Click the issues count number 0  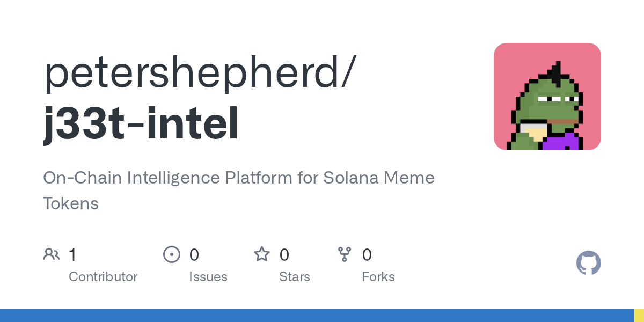click(194, 254)
